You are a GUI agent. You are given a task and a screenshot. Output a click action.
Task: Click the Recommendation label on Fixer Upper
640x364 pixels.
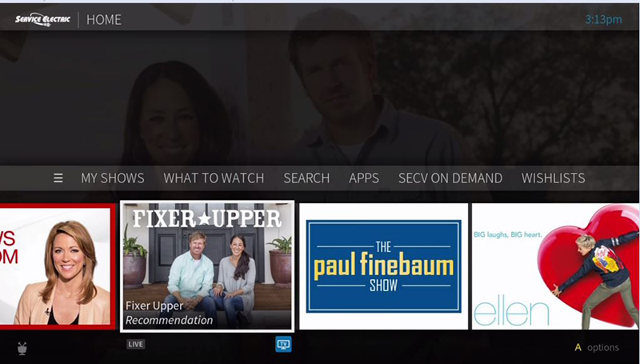169,320
